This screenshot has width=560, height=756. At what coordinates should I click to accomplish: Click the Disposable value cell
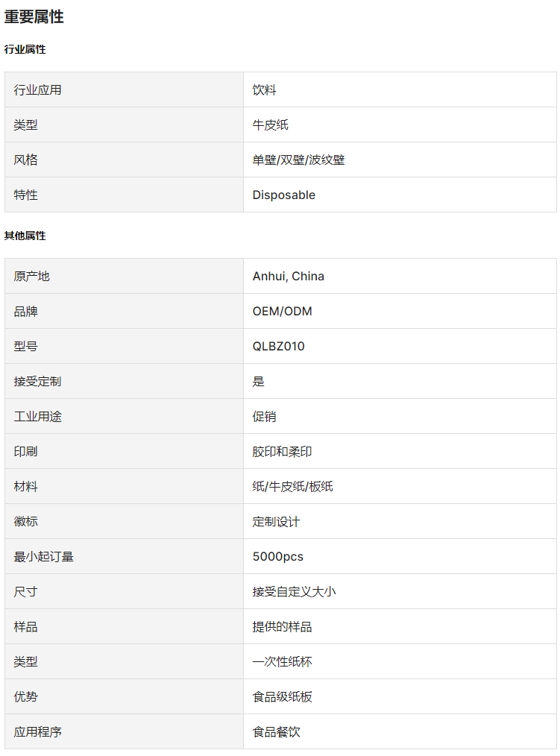click(400, 195)
